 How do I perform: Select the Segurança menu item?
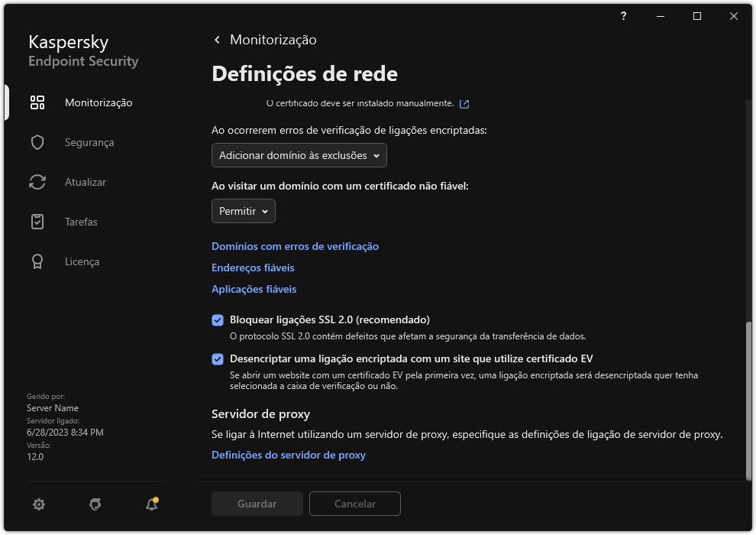[x=89, y=142]
